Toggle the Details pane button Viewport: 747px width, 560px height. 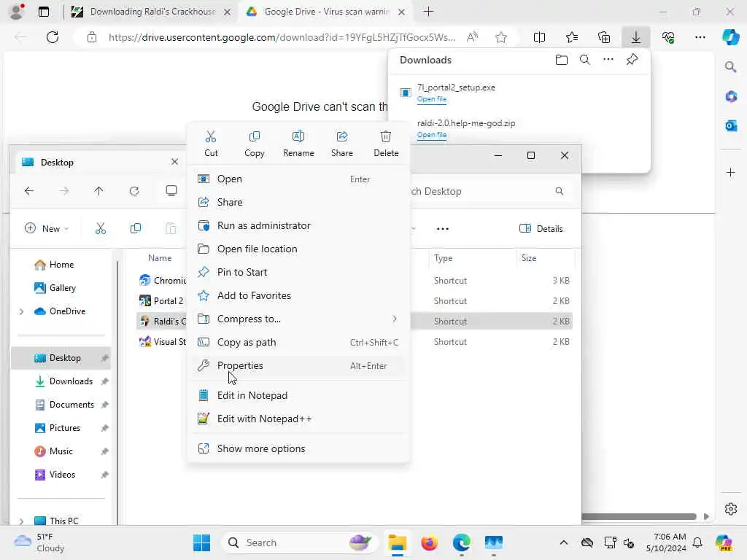click(541, 228)
